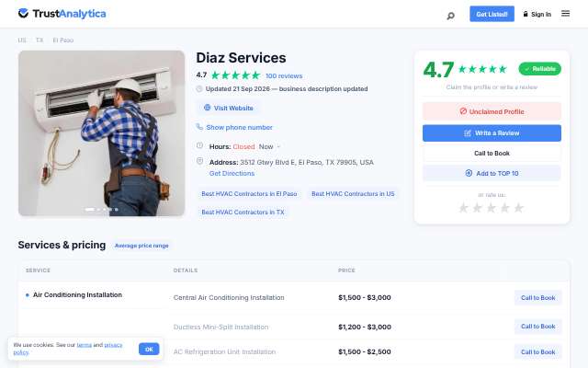Open Best HVAC Contractors in El Paso tag
Viewport: 588px width, 368px height.
pyautogui.click(x=249, y=194)
